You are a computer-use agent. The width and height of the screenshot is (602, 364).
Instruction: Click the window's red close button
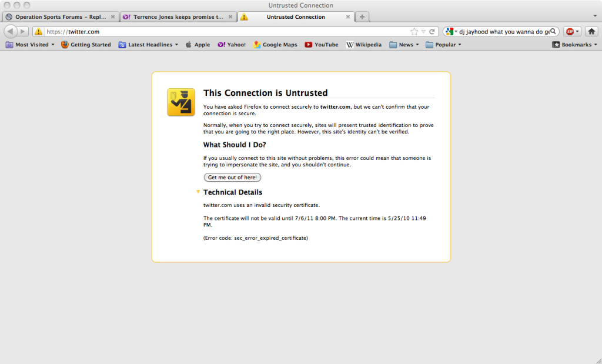[x=7, y=5]
